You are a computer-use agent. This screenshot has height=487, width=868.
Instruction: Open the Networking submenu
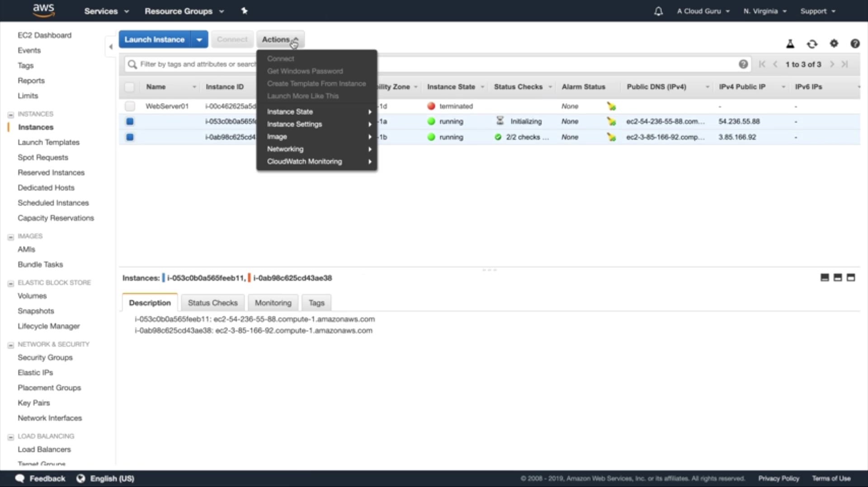point(317,149)
